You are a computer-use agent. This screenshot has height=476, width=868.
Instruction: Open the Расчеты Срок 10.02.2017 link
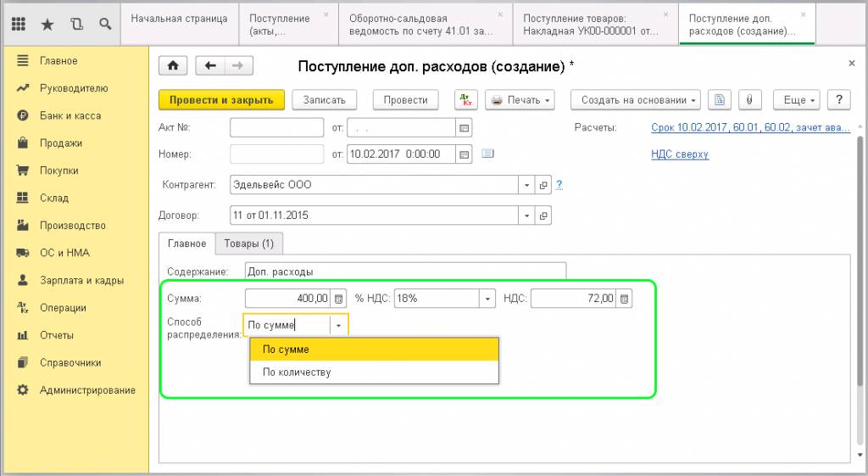(750, 127)
